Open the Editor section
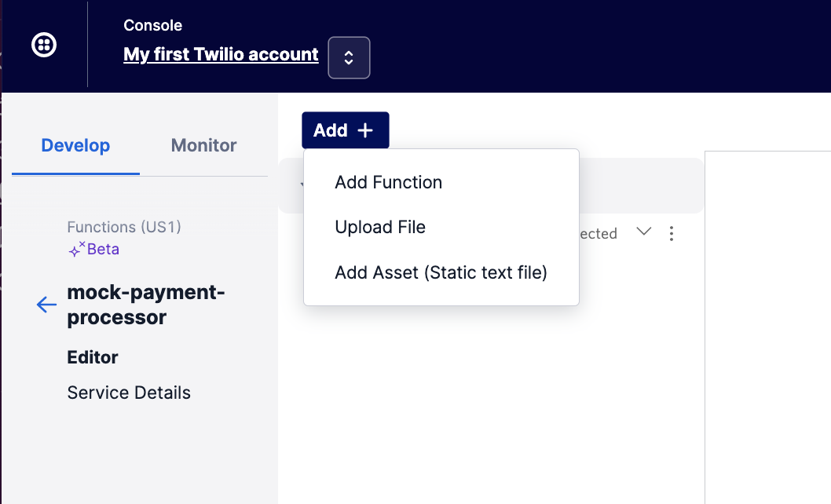The height and width of the screenshot is (504, 831). pyautogui.click(x=92, y=357)
